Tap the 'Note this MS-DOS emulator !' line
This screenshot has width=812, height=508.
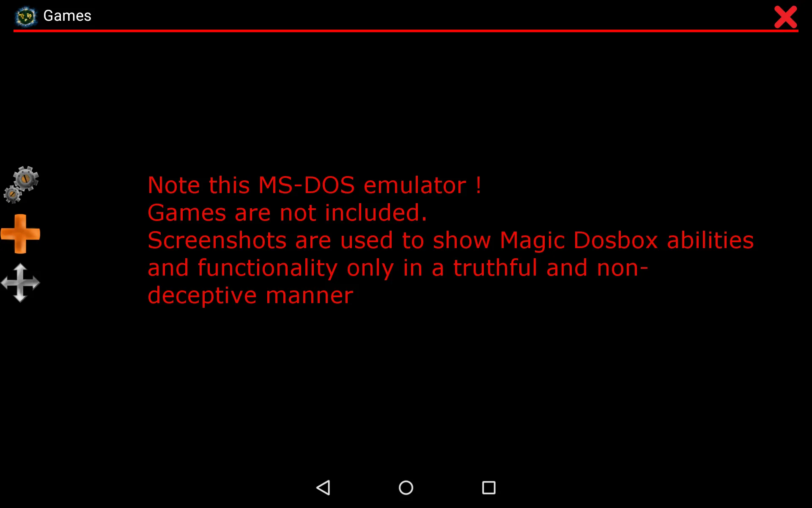(x=314, y=185)
